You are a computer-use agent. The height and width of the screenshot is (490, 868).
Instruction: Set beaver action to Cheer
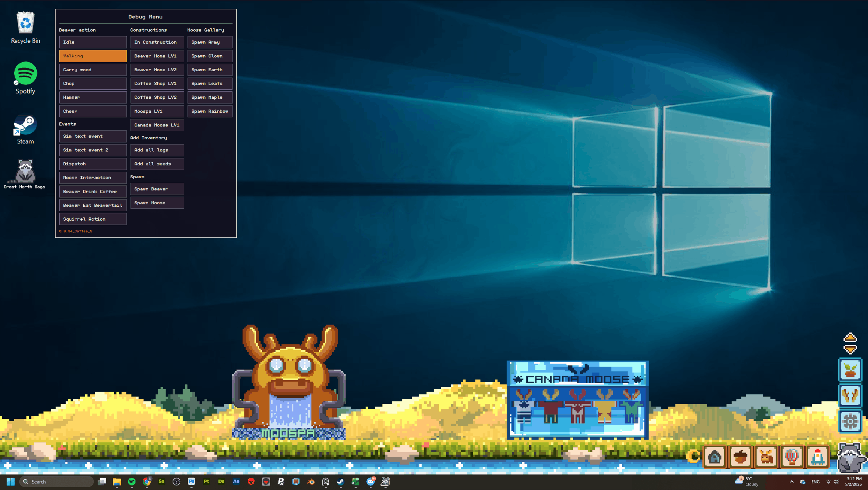pos(93,111)
